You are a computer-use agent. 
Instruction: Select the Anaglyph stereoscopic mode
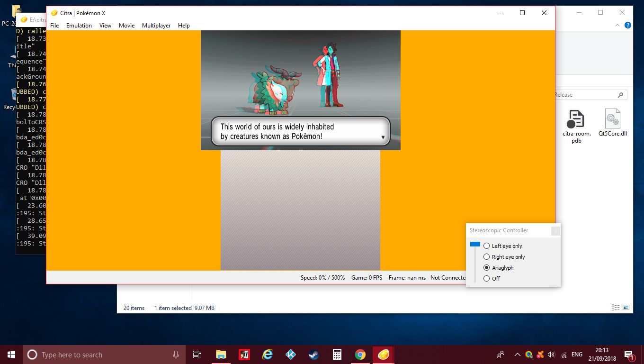pos(498,268)
